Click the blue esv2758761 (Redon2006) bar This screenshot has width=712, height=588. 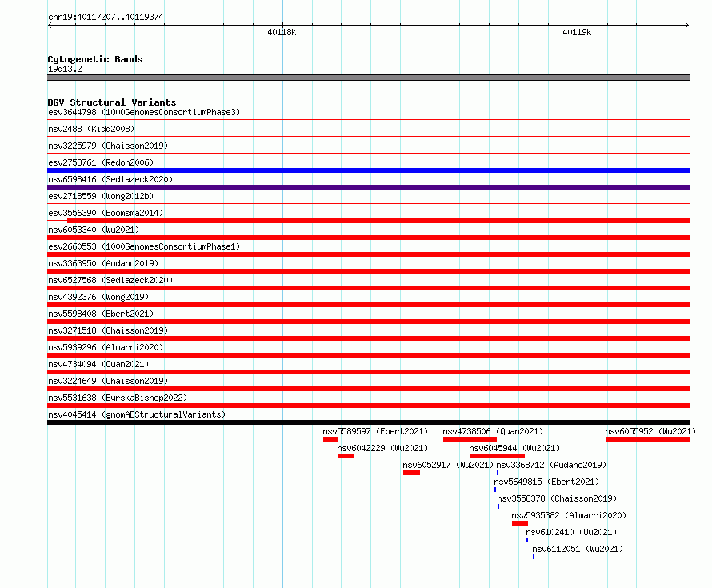point(368,170)
